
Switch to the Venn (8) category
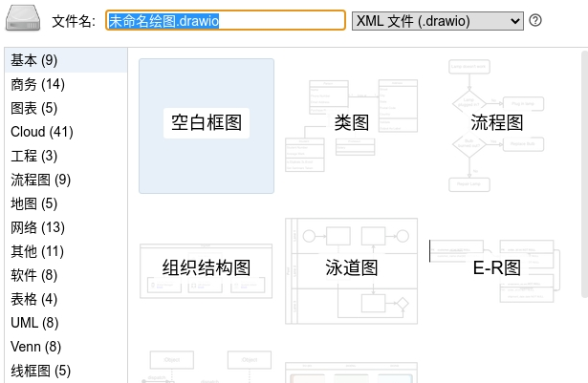tap(66, 347)
